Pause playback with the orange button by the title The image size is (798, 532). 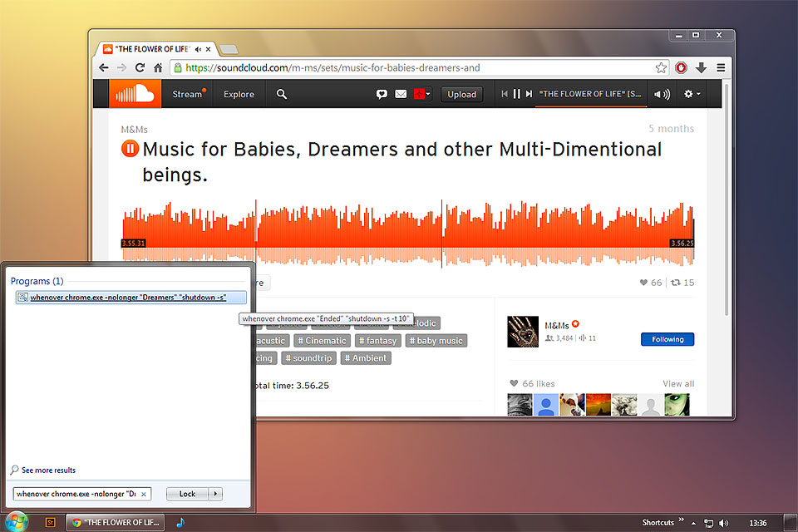(131, 150)
